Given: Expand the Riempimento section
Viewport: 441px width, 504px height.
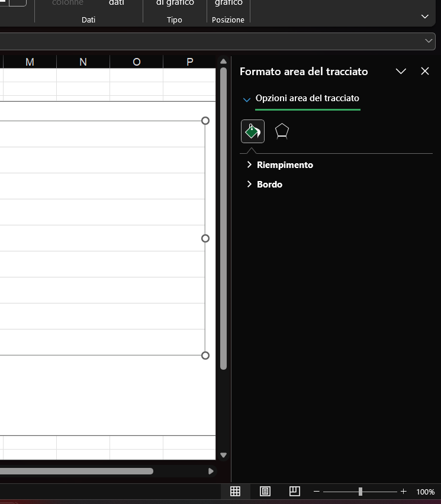Looking at the screenshot, I should 285,165.
